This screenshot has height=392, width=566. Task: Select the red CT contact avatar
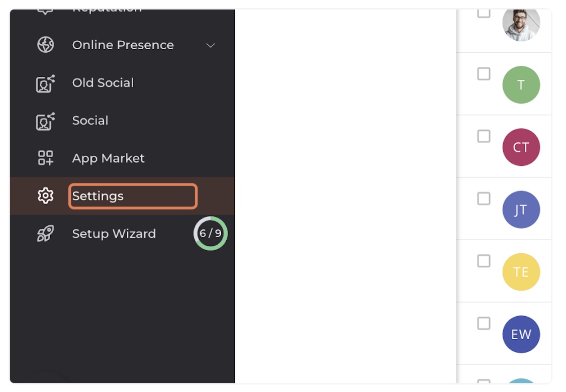click(x=521, y=147)
